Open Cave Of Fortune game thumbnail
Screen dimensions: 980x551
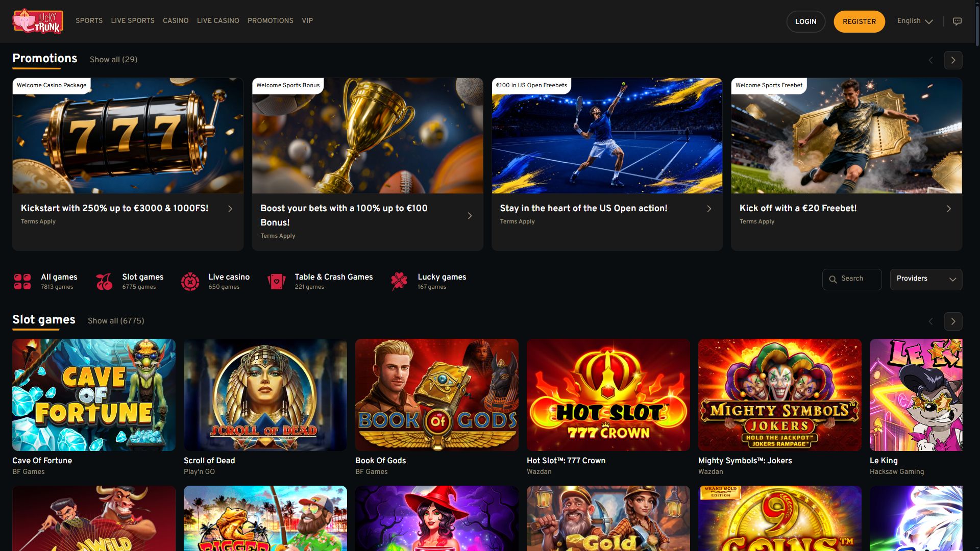click(x=94, y=395)
